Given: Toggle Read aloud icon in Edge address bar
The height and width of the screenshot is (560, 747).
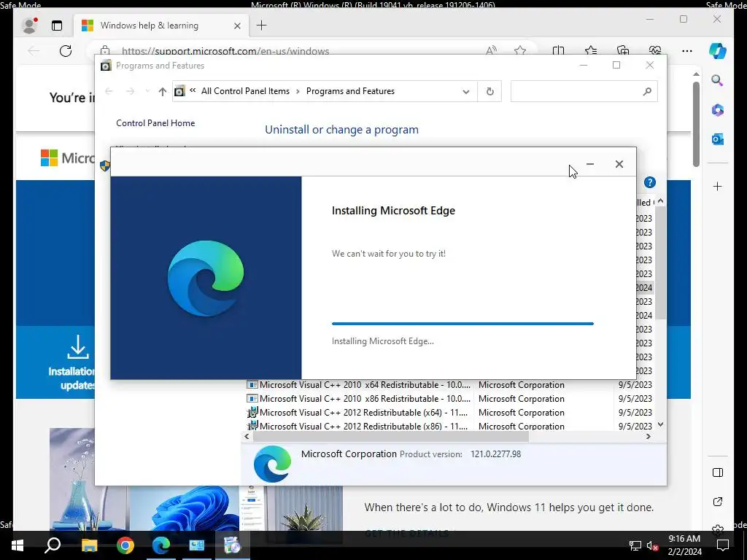Looking at the screenshot, I should click(x=491, y=50).
